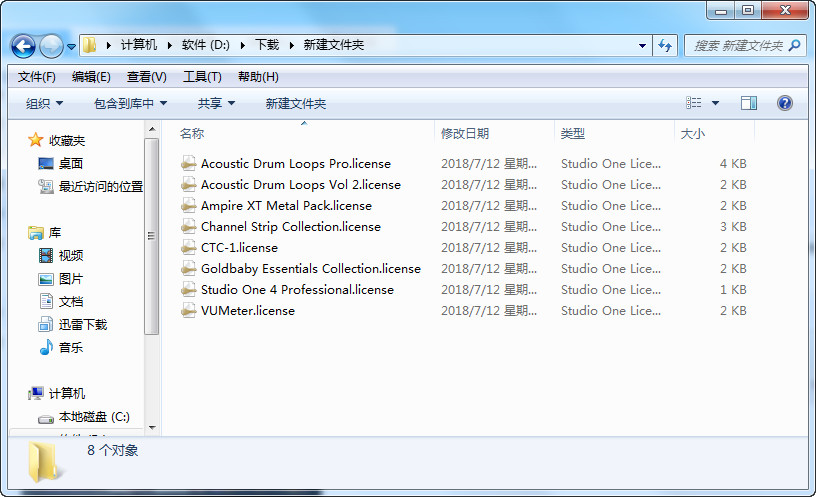This screenshot has width=816, height=497.
Task: Click the change view icon
Action: point(693,103)
